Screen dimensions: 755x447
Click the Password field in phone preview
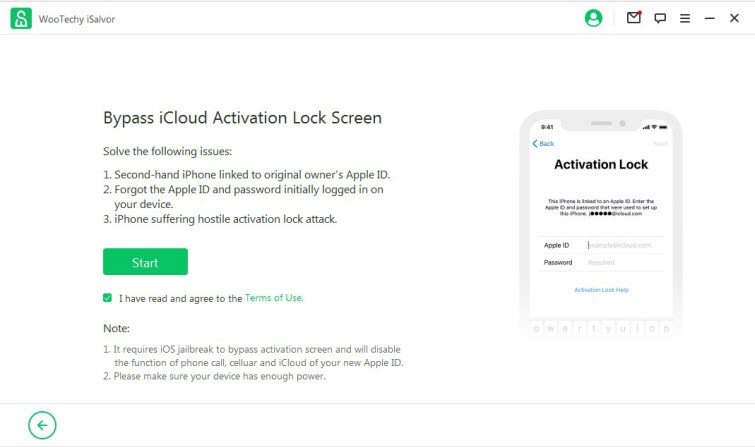620,262
